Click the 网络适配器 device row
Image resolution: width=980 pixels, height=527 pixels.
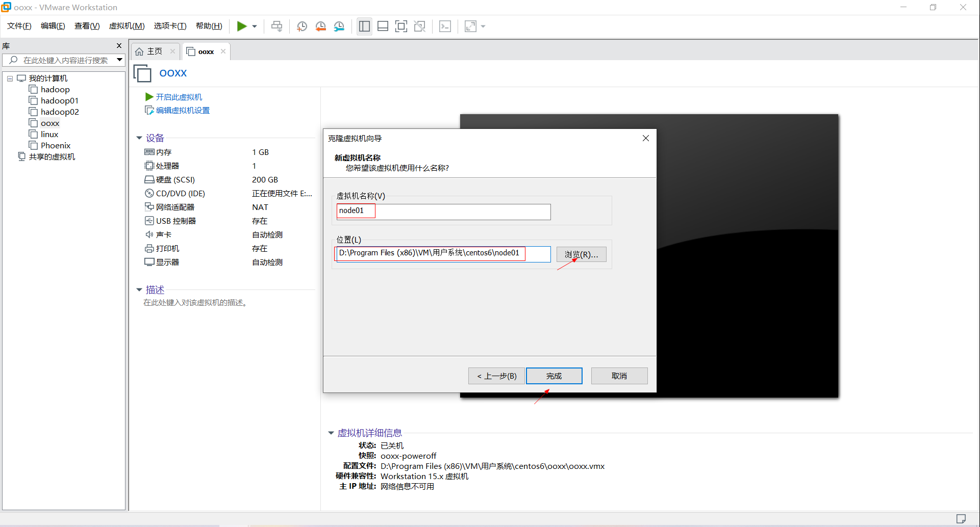coord(229,207)
